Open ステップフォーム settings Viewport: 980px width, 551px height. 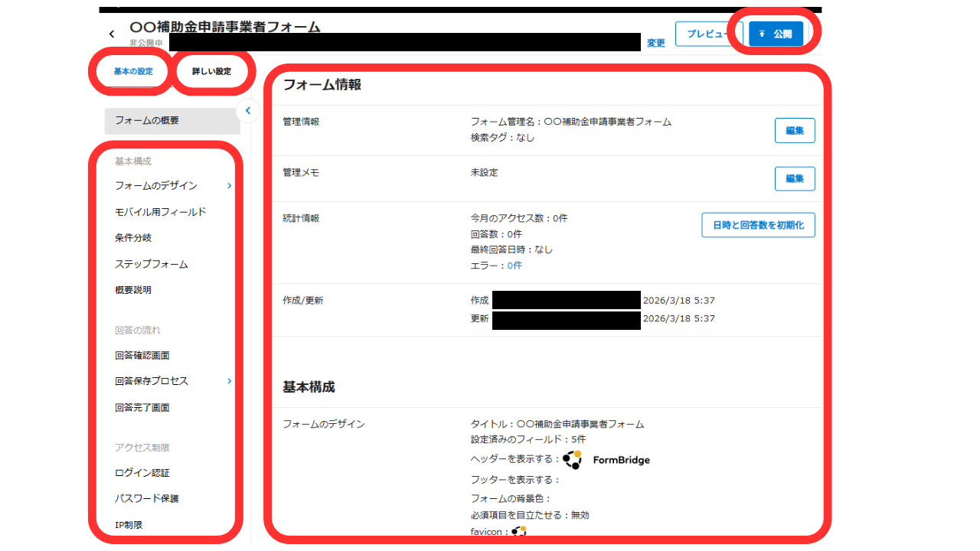(x=152, y=264)
